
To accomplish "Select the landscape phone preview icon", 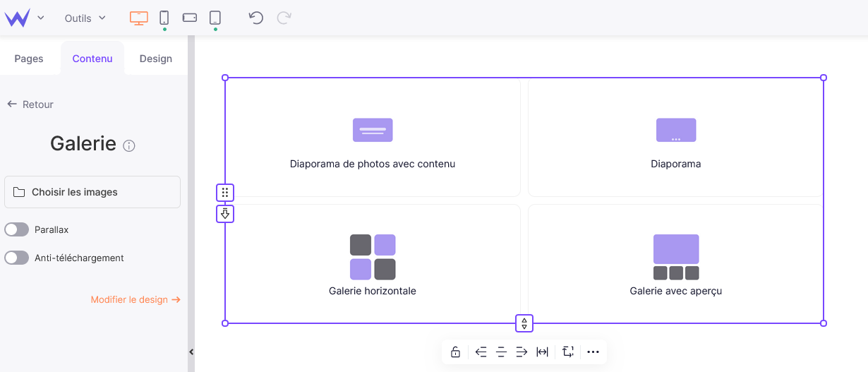I will (190, 18).
